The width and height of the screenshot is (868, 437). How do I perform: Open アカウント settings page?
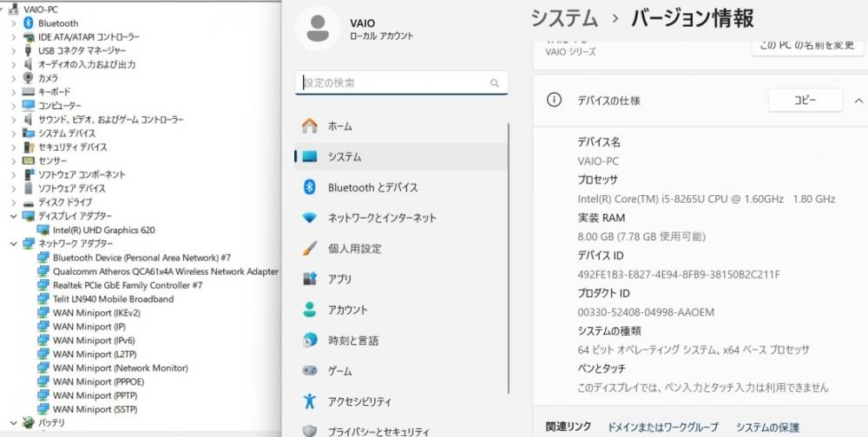coord(401,310)
